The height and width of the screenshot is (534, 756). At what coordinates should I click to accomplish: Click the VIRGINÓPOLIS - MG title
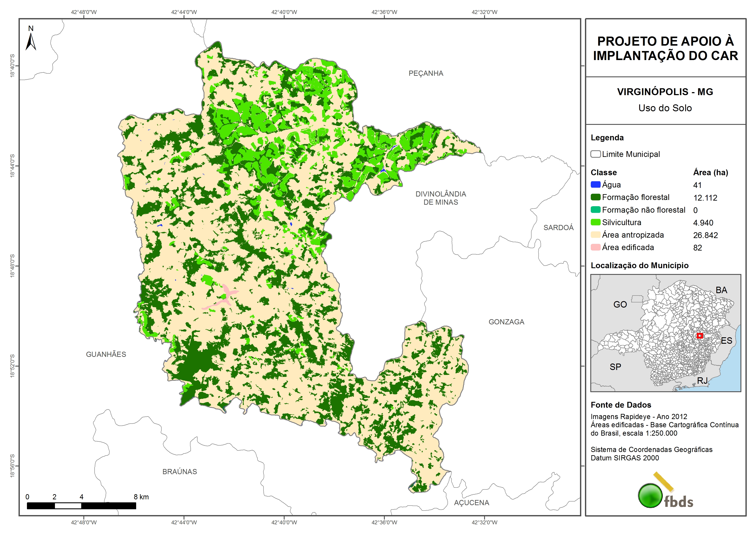coord(665,92)
